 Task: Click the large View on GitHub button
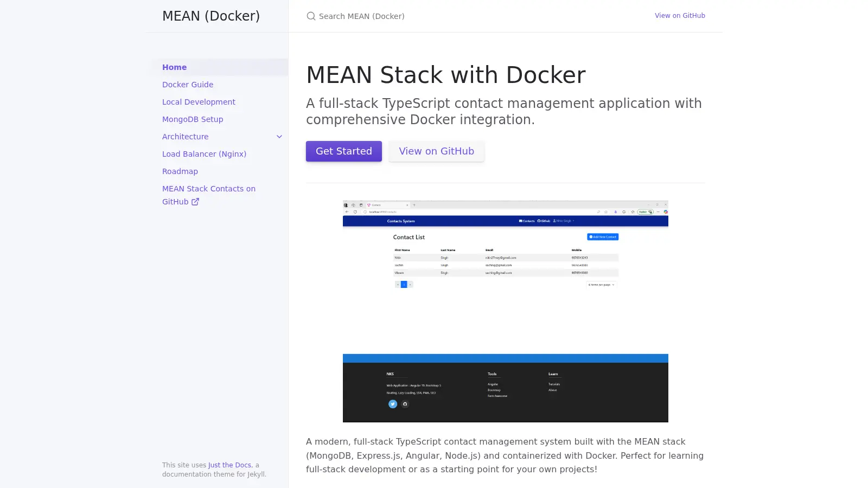[437, 151]
